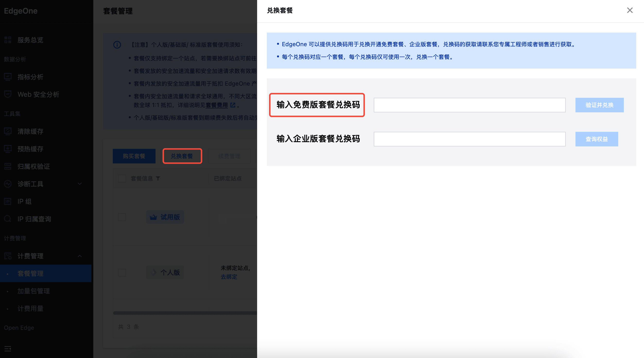Click the 验证并兑换 button
Viewport: 644px width, 358px height.
(x=599, y=105)
